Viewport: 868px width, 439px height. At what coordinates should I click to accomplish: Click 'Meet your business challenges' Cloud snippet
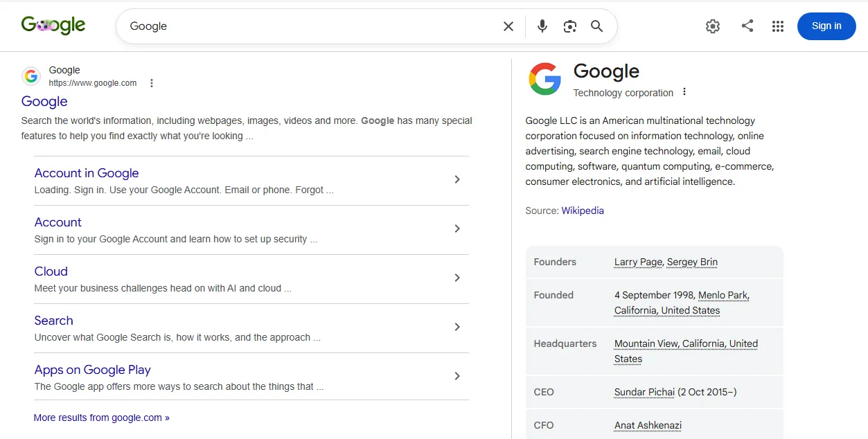163,288
